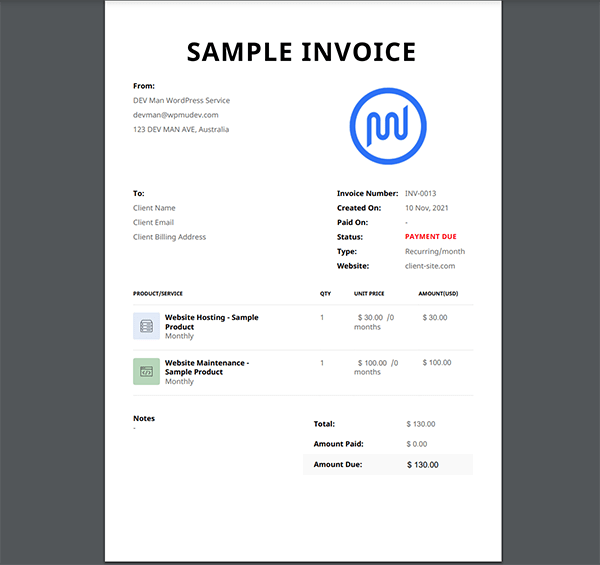Click the Paid On: label
The width and height of the screenshot is (600, 565).
(352, 223)
